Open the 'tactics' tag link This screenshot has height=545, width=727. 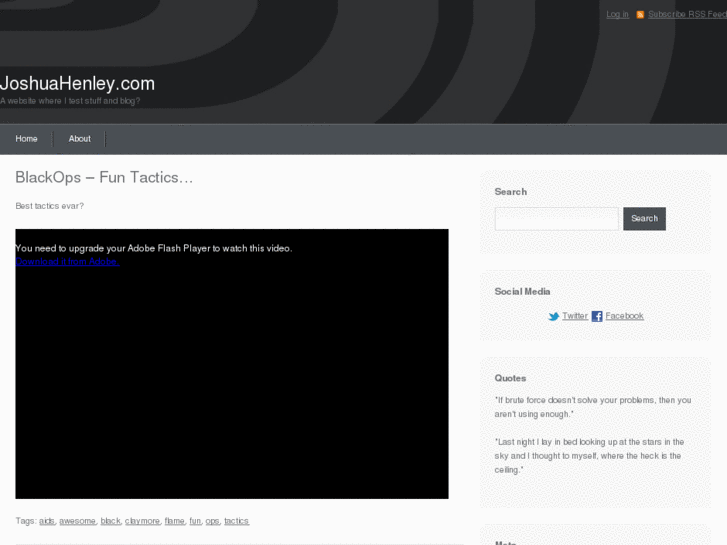(x=236, y=521)
